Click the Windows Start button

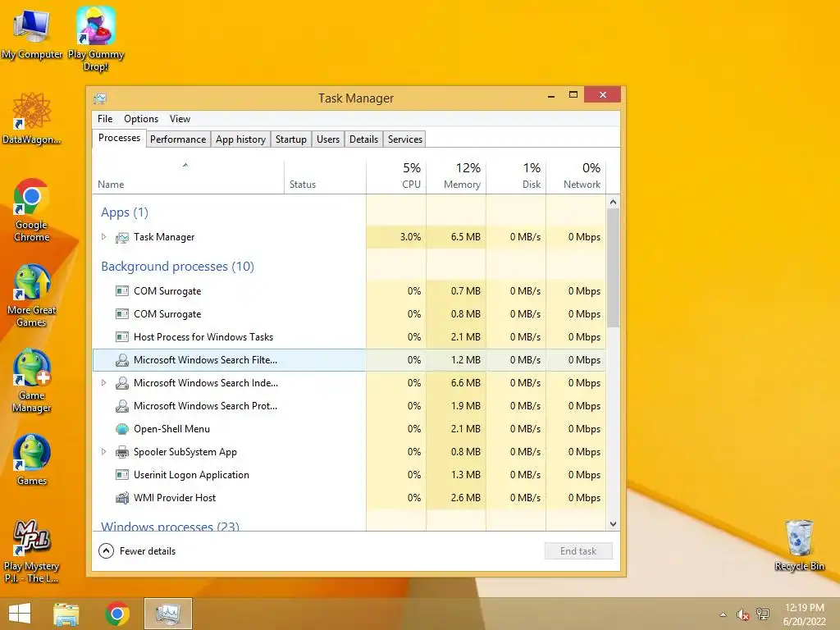[x=20, y=614]
